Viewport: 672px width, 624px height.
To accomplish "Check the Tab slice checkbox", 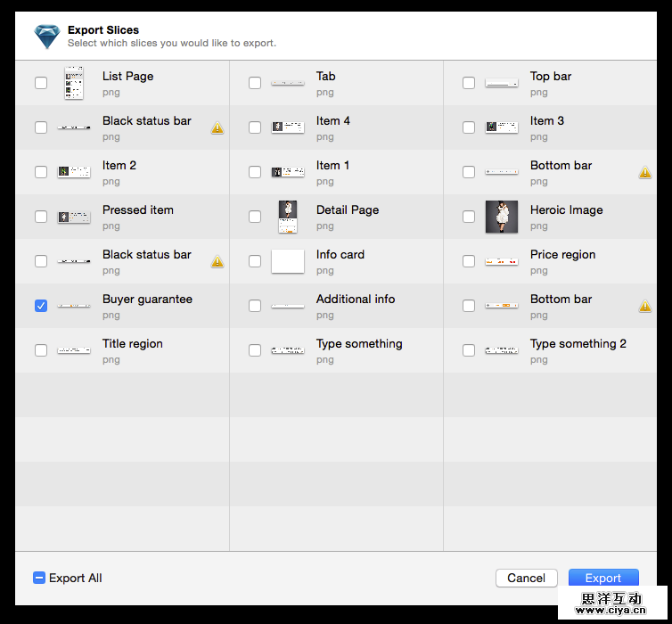I will (x=255, y=83).
